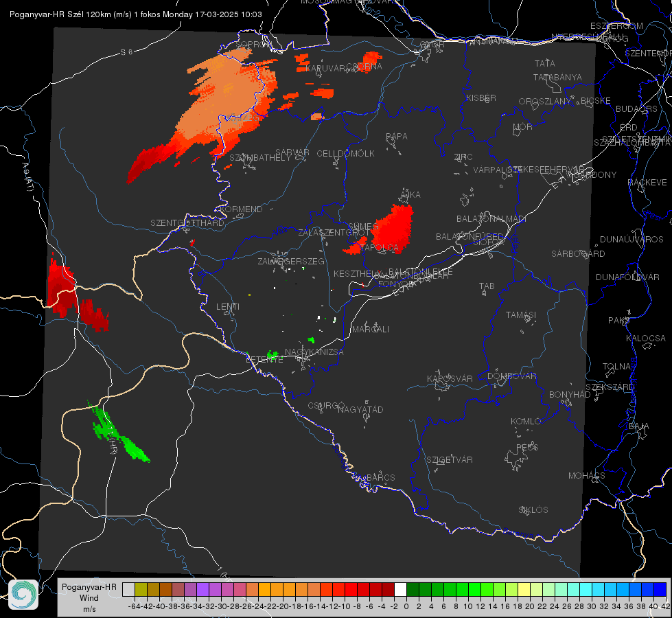The width and height of the screenshot is (672, 618).
Task: Click the SÜMEG city label
Action: pyautogui.click(x=363, y=227)
